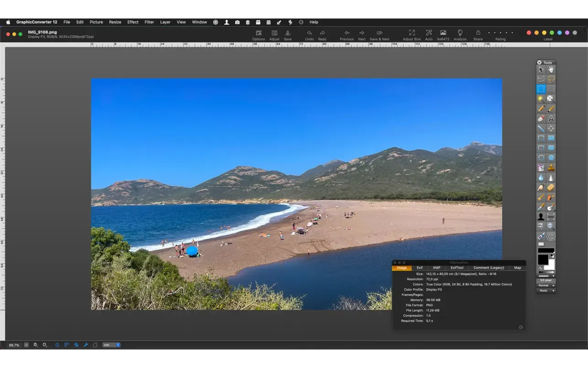Click the black foreground color swatch
The width and height of the screenshot is (588, 368).
tap(543, 260)
